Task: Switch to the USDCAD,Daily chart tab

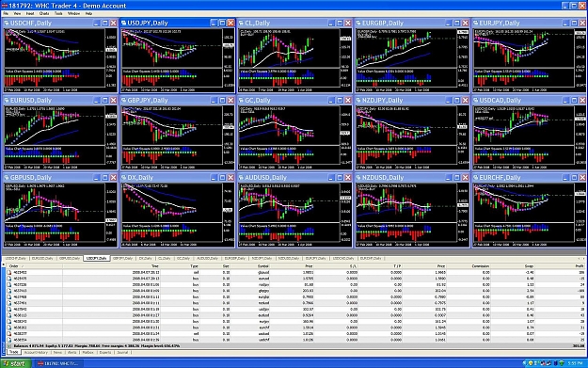Action: click(x=343, y=259)
